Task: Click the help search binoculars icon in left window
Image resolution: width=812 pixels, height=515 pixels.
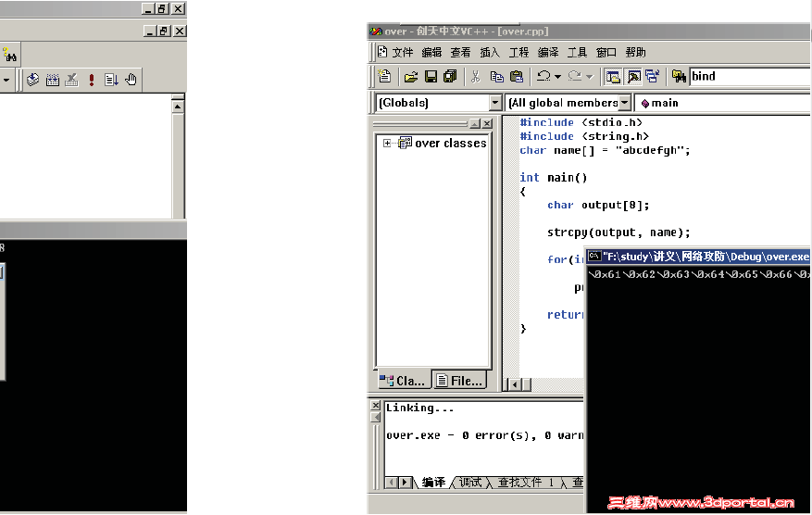Action: [x=10, y=55]
